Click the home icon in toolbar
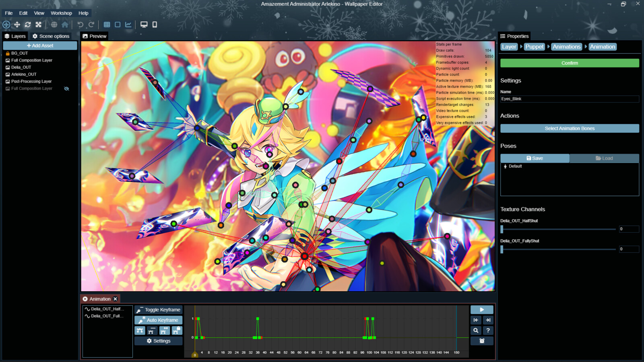 point(65,25)
